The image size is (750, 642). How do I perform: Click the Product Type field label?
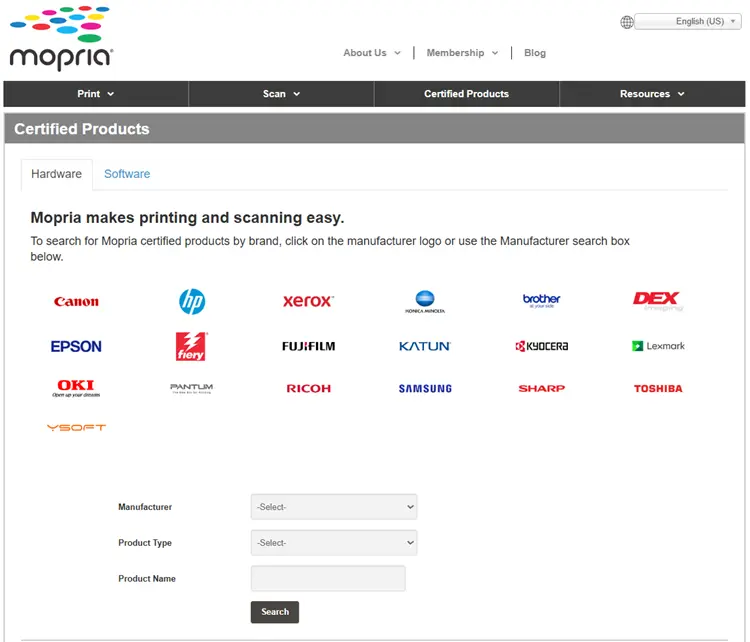click(x=145, y=542)
